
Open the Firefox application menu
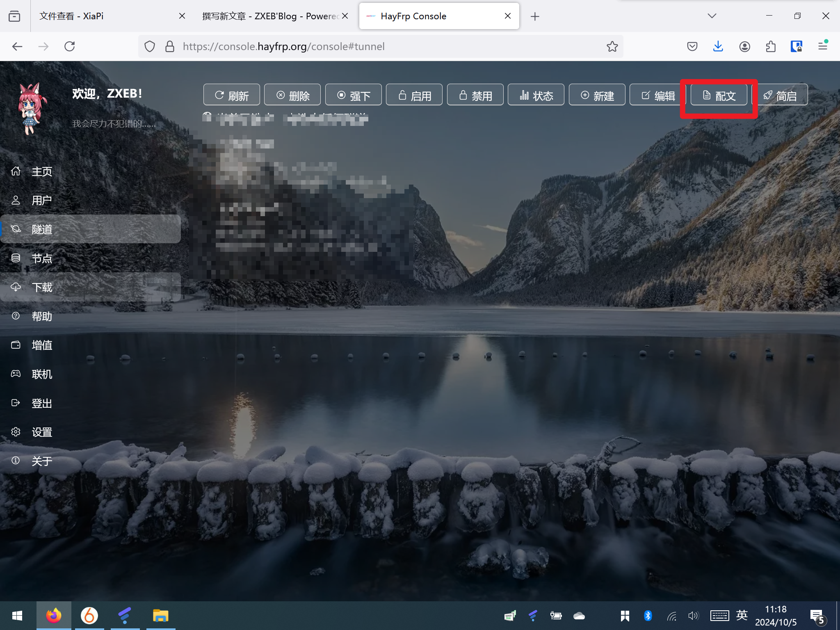pyautogui.click(x=823, y=46)
